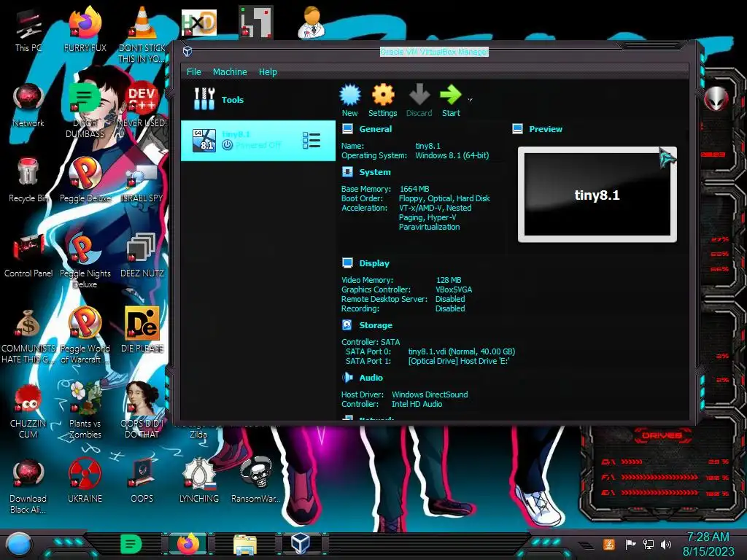This screenshot has width=747, height=560.
Task: Click the Oracle VM VirtualBox Manager title text
Action: tap(434, 52)
